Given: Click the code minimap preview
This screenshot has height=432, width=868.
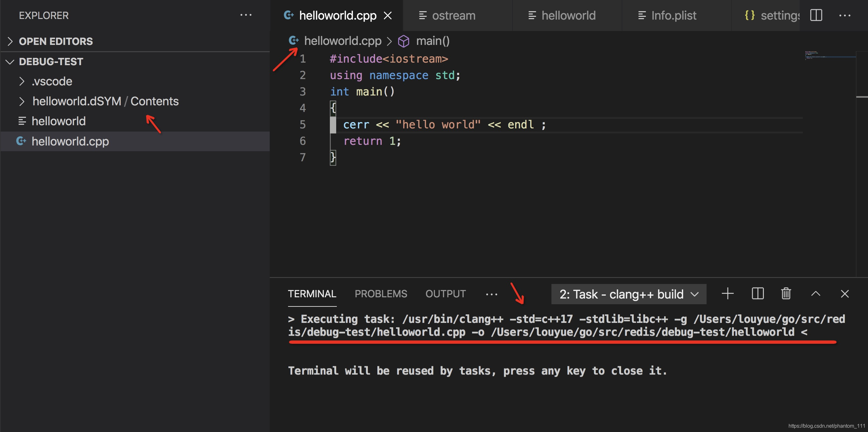Looking at the screenshot, I should tap(829, 56).
